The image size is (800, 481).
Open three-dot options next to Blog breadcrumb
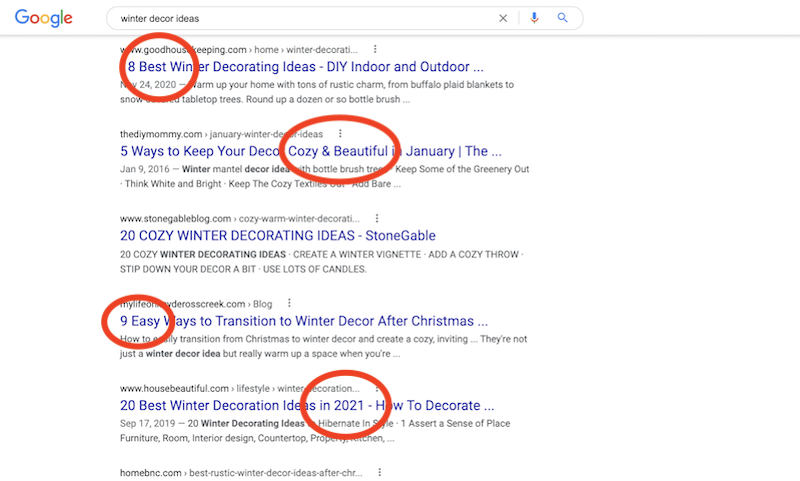pos(289,303)
